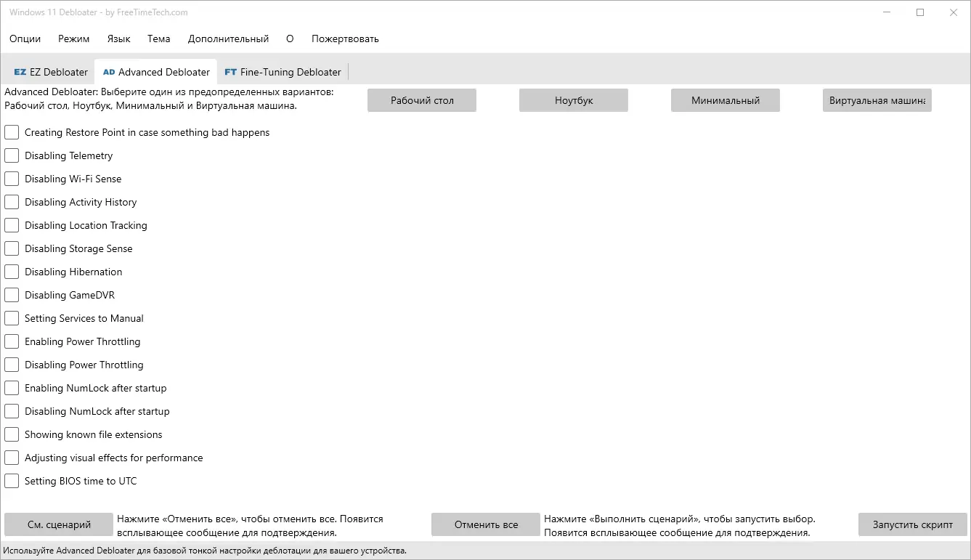Click the Пожертвовать menu item
Screen dimensions: 971x560
point(345,38)
